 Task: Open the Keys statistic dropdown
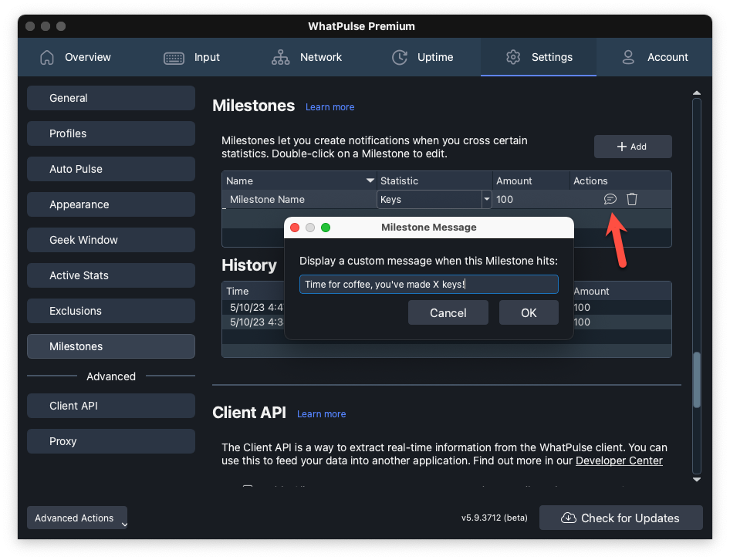click(486, 199)
